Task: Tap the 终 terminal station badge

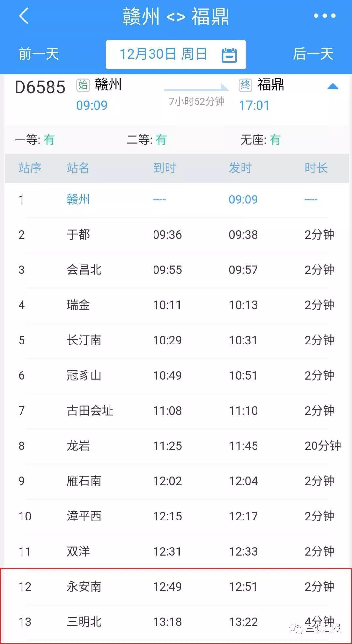Action: pos(245,85)
